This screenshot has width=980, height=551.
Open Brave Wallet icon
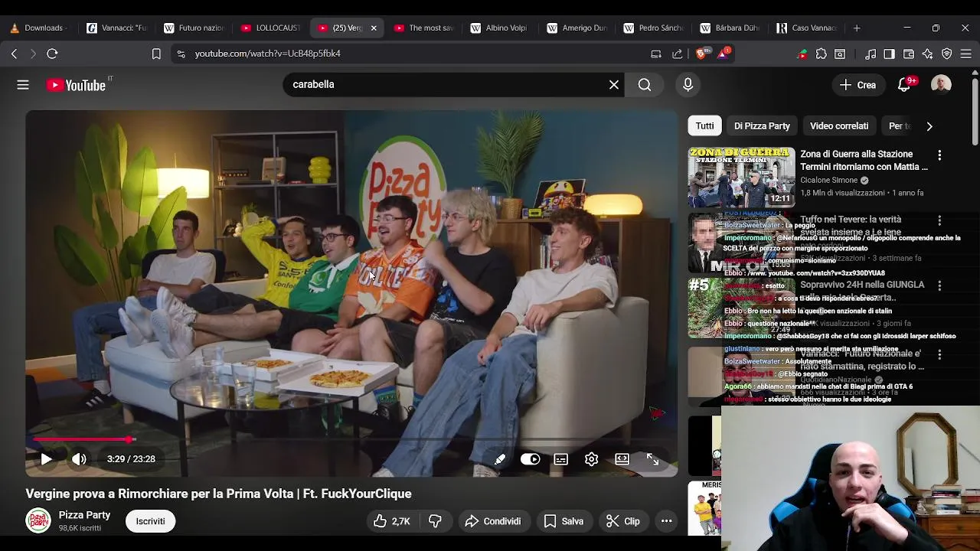click(909, 54)
